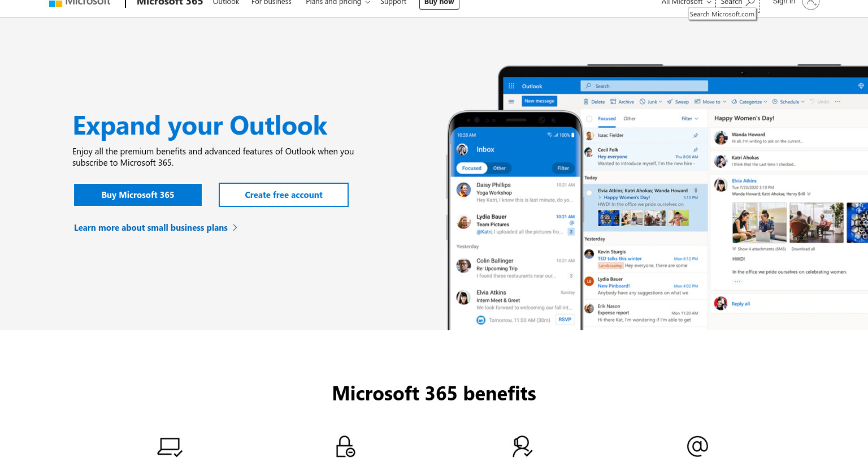
Task: Open the @ email address benefit icon
Action: point(697,446)
